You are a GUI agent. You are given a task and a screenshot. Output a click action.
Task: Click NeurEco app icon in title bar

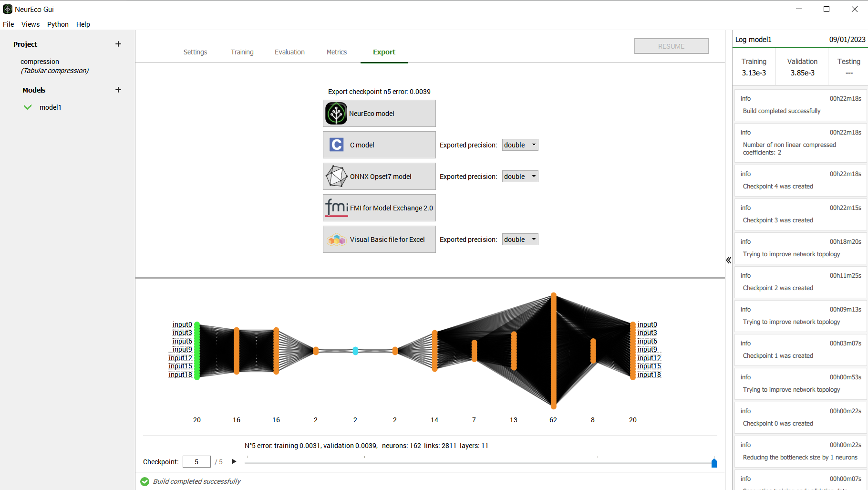(8, 9)
